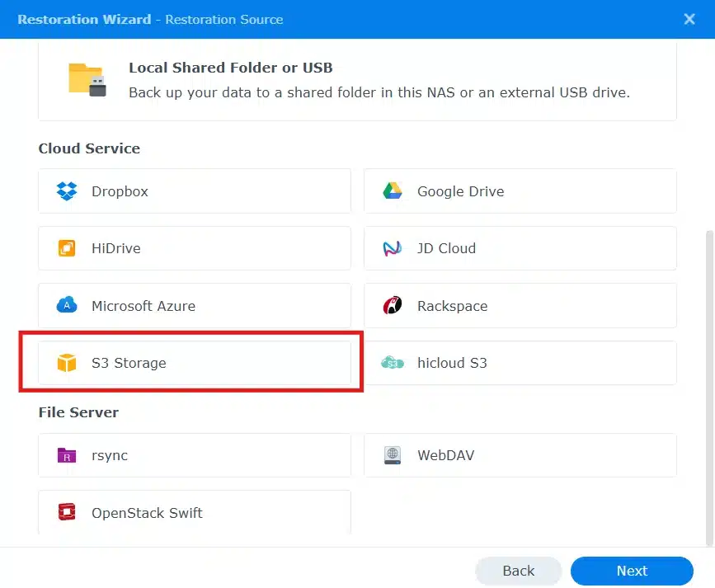Click the Dropbox logo icon
This screenshot has width=715, height=588.
pyautogui.click(x=67, y=191)
